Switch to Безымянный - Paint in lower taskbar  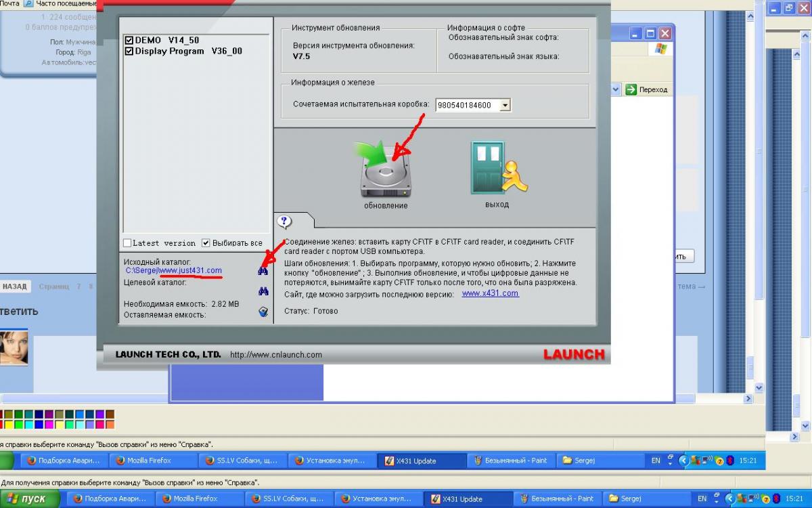point(556,499)
